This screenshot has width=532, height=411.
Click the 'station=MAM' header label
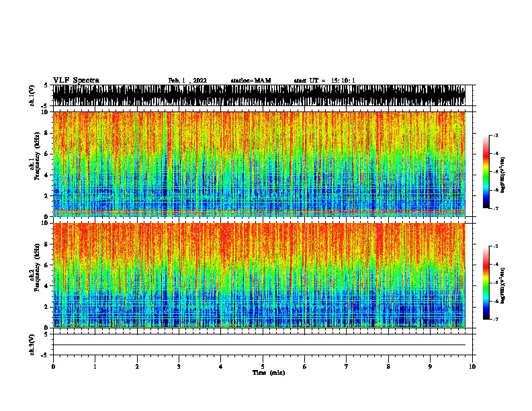[x=251, y=81]
